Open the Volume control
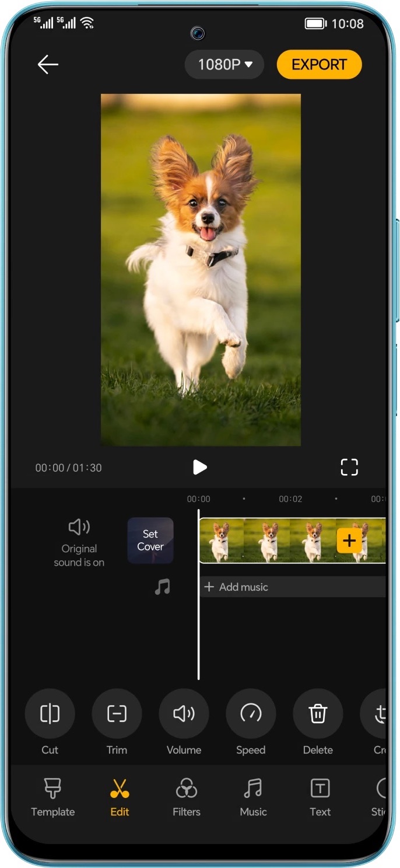This screenshot has height=868, width=400. coord(184,714)
